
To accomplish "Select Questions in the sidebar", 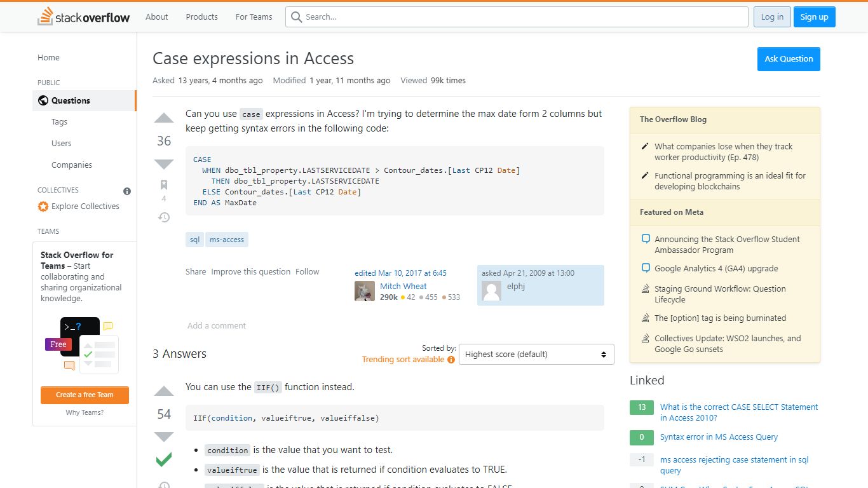I will point(84,100).
